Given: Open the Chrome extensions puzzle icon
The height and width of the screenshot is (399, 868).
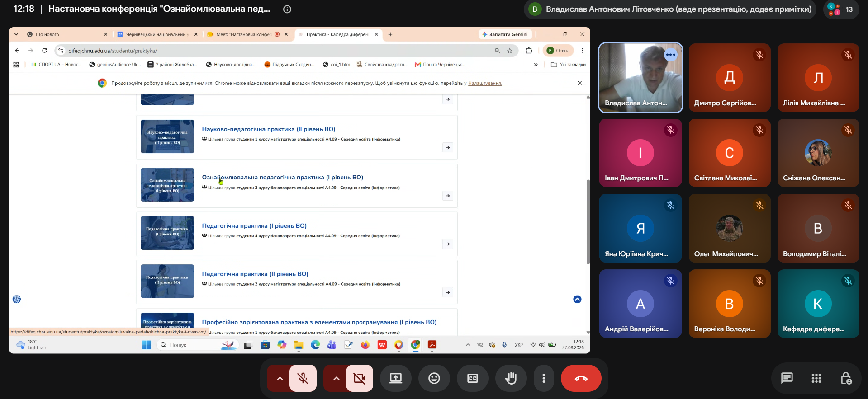Looking at the screenshot, I should 529,51.
